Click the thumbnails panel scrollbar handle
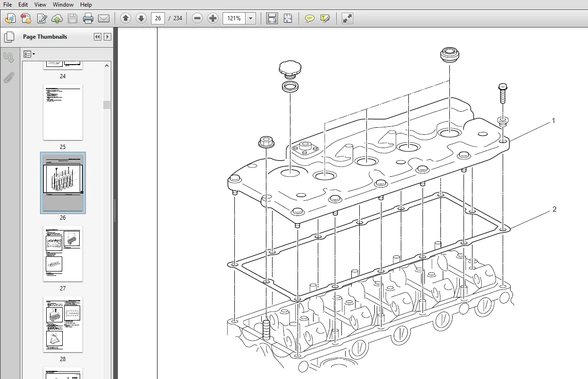 tap(107, 105)
